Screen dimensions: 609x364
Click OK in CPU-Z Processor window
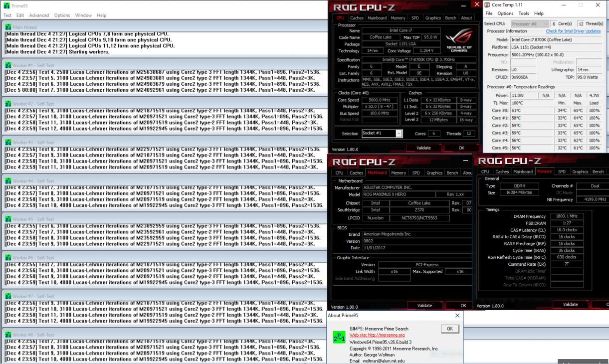pos(461,148)
